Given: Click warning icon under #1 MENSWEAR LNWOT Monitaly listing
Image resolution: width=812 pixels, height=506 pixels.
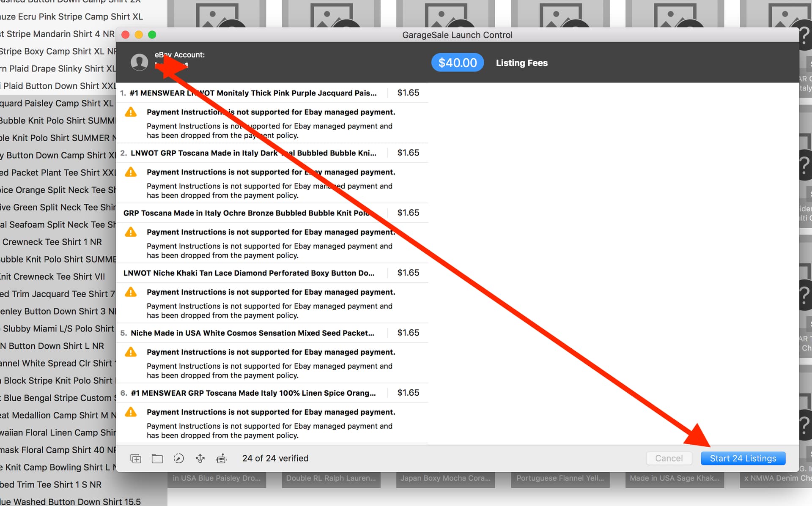Looking at the screenshot, I should tap(131, 112).
